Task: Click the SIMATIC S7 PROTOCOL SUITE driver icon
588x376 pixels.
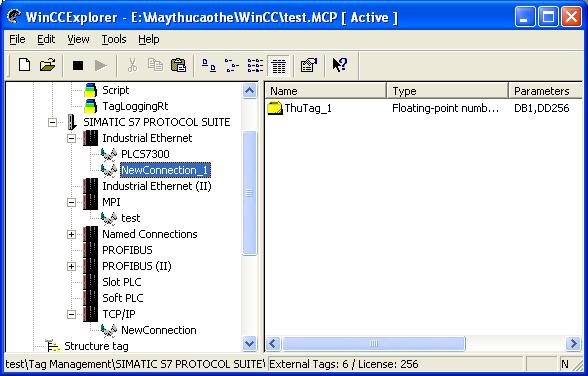Action: (x=72, y=122)
